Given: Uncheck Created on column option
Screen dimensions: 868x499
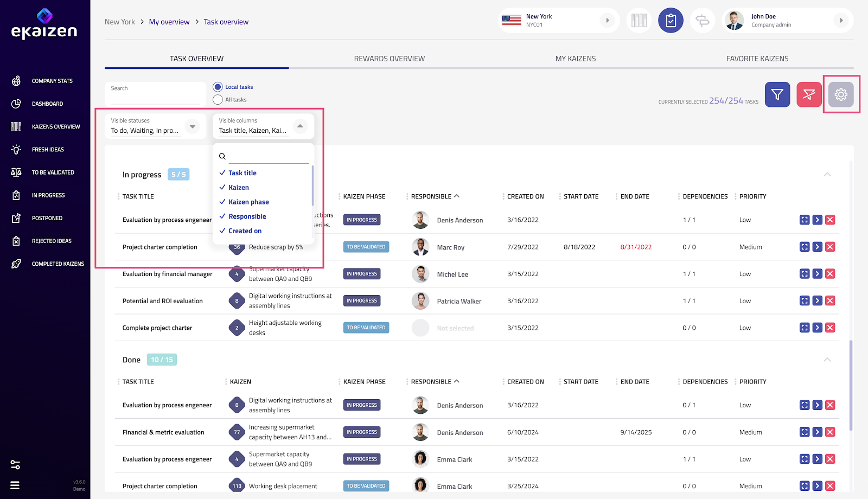Looking at the screenshot, I should click(x=240, y=231).
